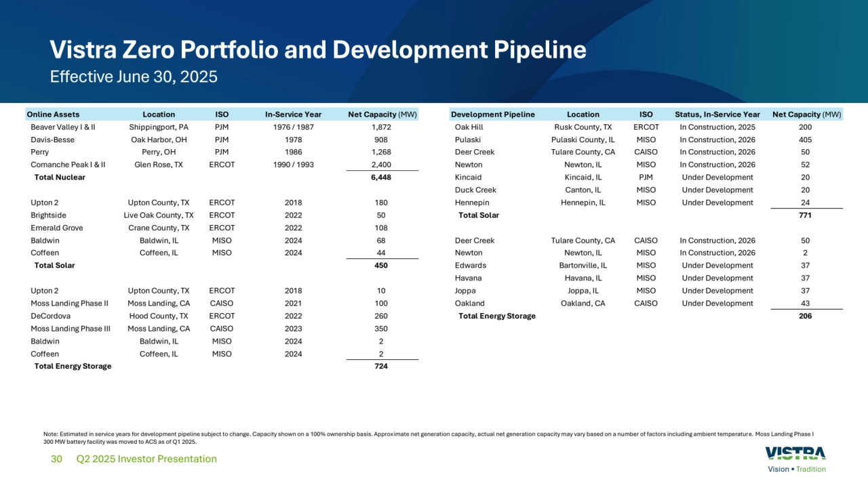Click the In-Service Year column header
868x488 pixels.
[293, 115]
